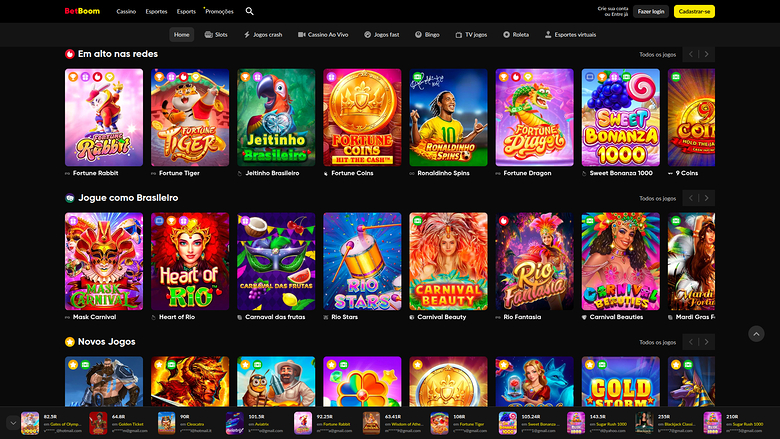Open the Fortune Coins game thumbnail

(362, 117)
